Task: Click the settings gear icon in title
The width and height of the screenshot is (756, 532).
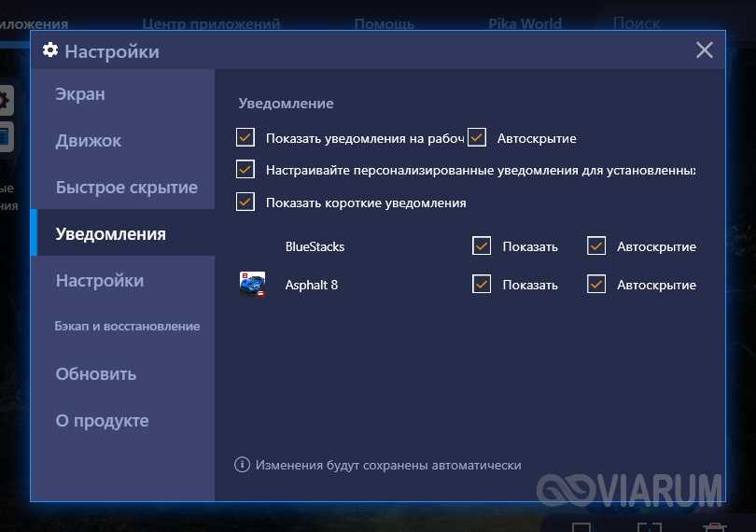Action: pyautogui.click(x=50, y=50)
